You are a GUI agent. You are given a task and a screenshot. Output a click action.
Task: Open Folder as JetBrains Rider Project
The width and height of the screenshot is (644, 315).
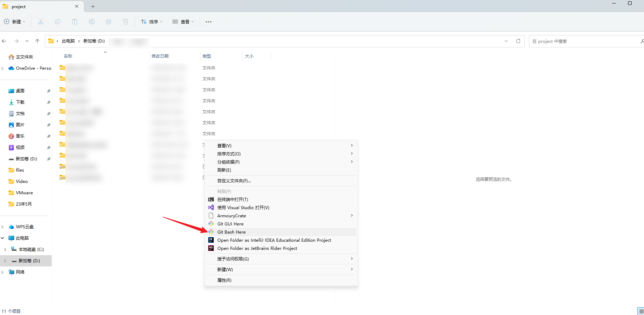[x=281, y=248]
